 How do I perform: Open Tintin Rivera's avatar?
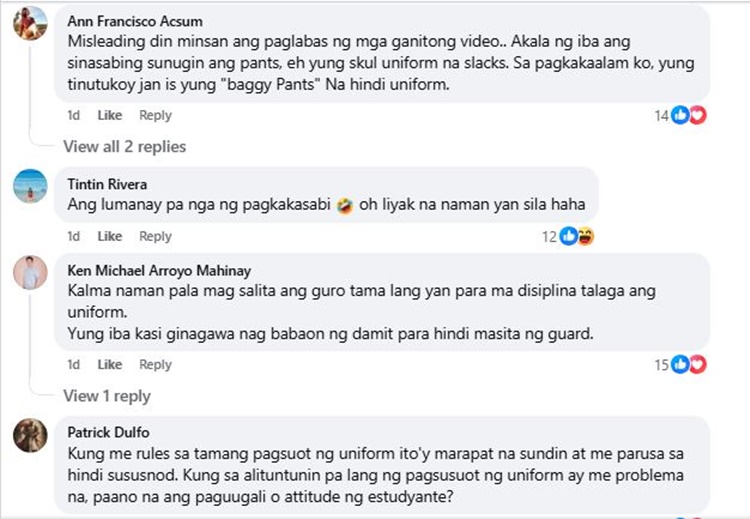pos(30,187)
